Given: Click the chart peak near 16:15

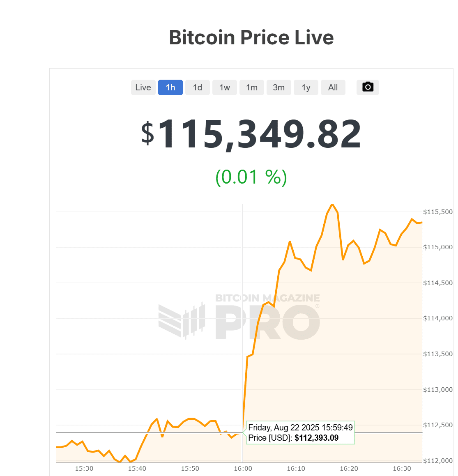Looking at the screenshot, I should pyautogui.click(x=332, y=205).
